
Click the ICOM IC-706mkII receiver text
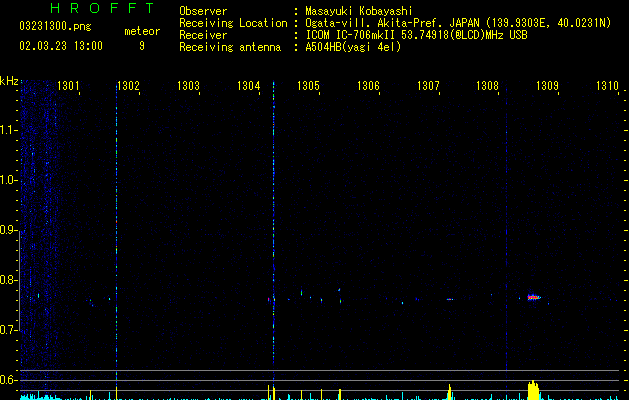416,35
